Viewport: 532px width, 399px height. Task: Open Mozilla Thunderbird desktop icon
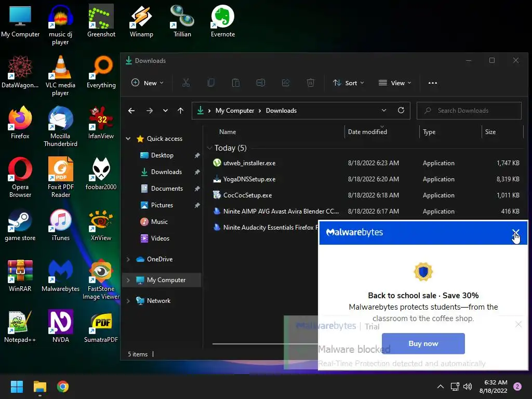(x=60, y=127)
